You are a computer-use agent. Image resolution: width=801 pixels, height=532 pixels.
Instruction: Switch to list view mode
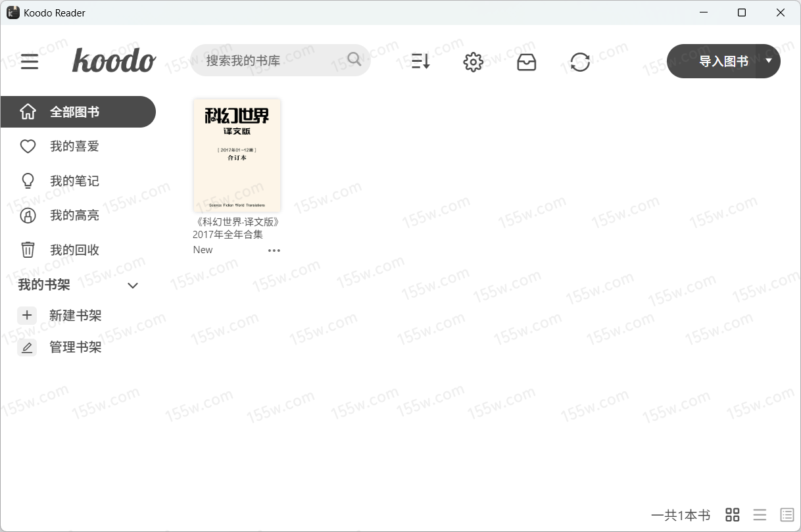point(760,515)
